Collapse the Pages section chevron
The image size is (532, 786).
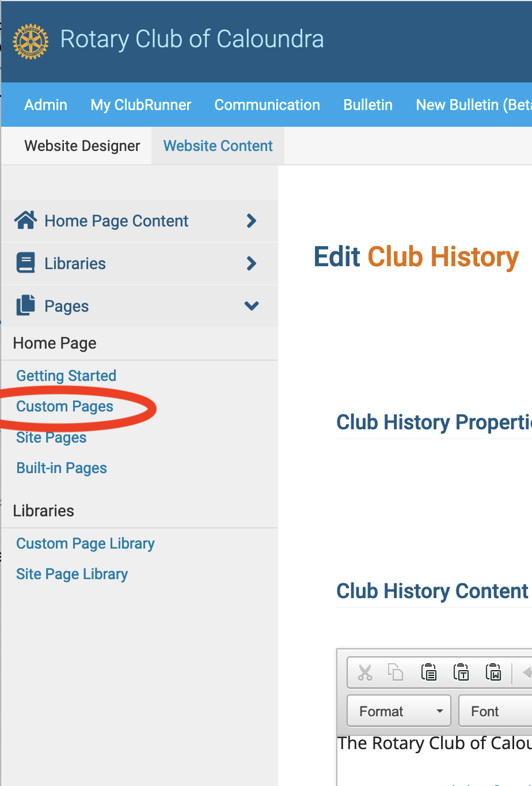coord(252,306)
